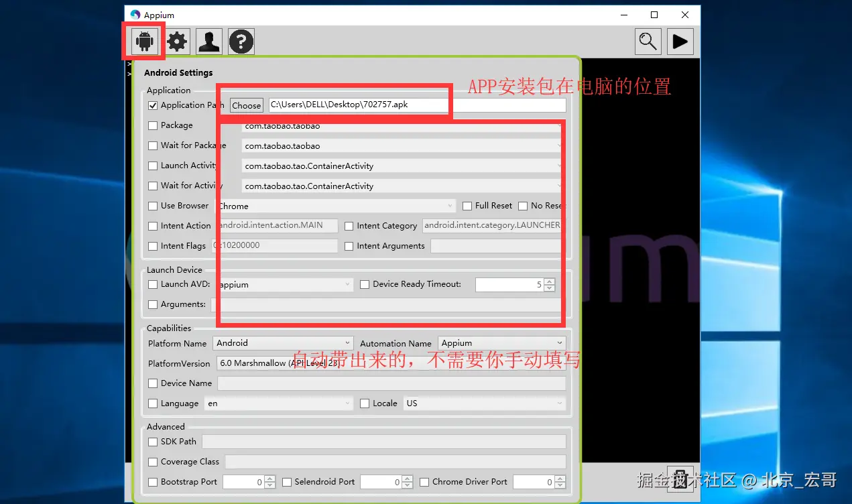Launch the Inspector magnifier icon
This screenshot has width=852, height=504.
648,42
